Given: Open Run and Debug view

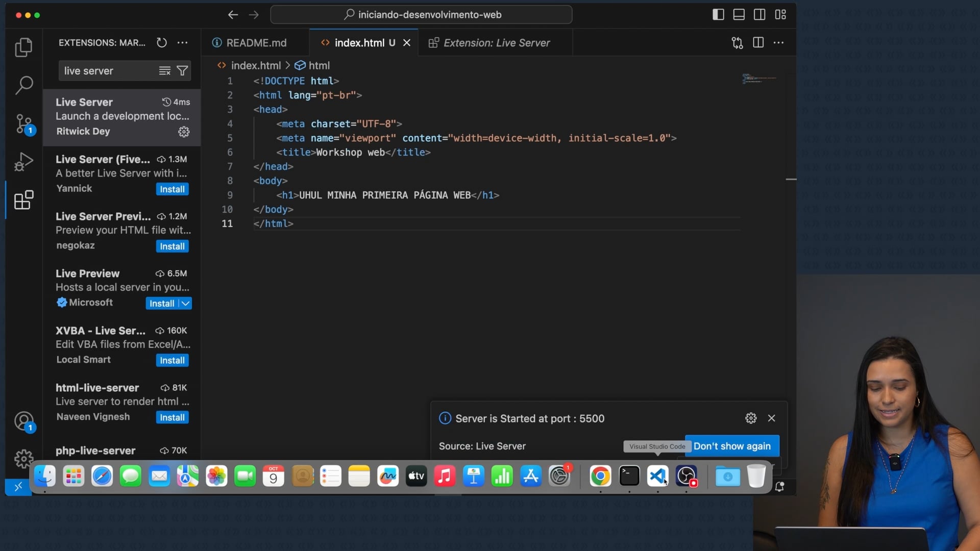Looking at the screenshot, I should point(23,162).
